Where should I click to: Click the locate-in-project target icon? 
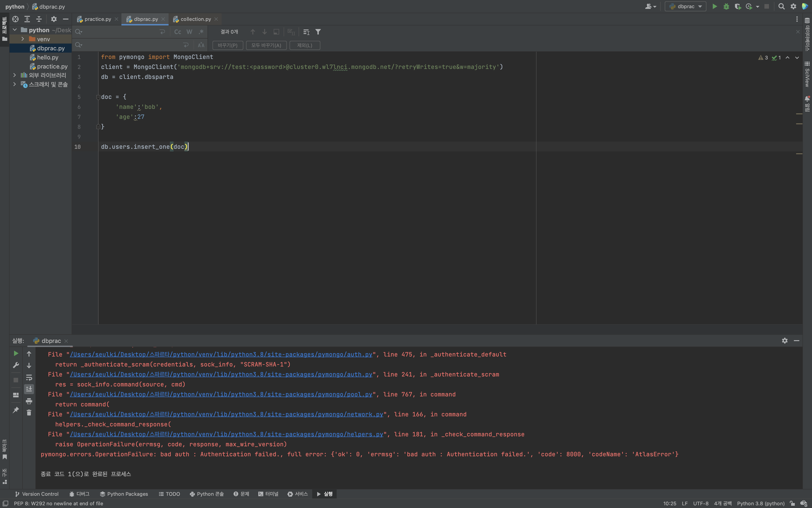(x=15, y=19)
